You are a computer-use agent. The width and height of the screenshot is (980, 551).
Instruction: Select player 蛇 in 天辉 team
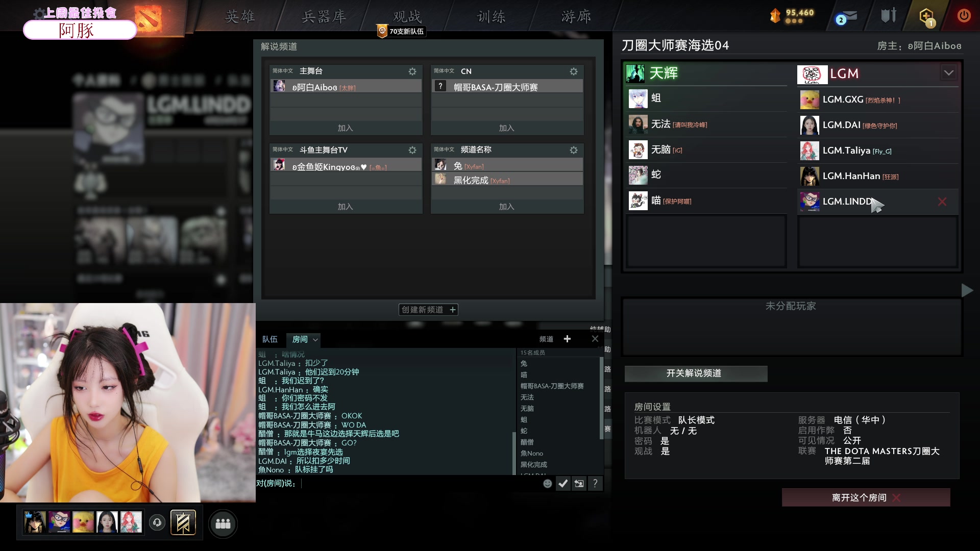tap(707, 175)
